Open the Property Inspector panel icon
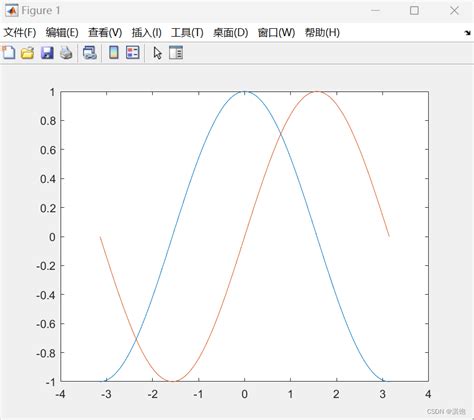Screen dimensions: 474x420 [176, 53]
